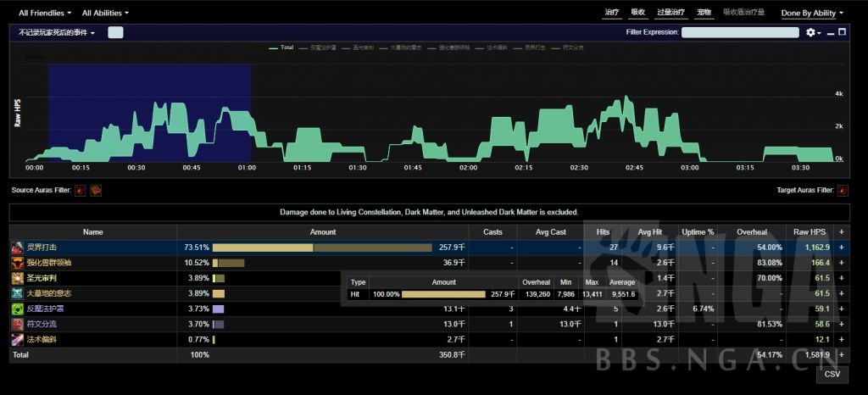Switch to the 过量治疗 tab
Screen dimensions: 868x395
click(670, 13)
